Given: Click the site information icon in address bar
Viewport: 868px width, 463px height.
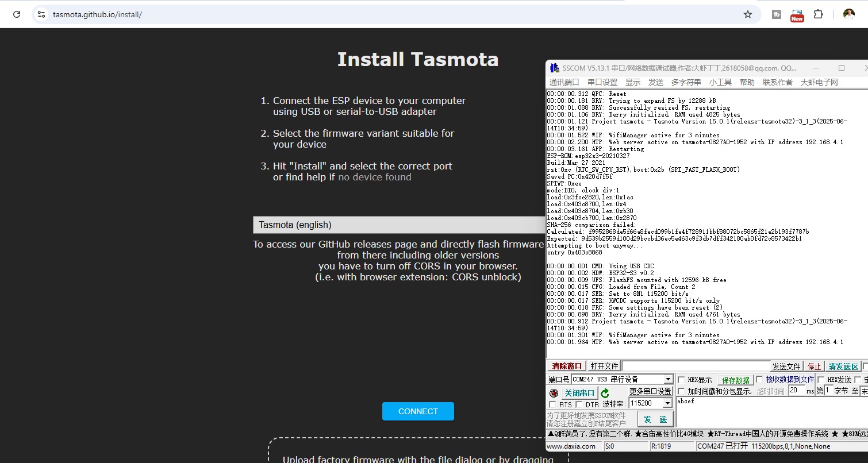Looking at the screenshot, I should 41,14.
